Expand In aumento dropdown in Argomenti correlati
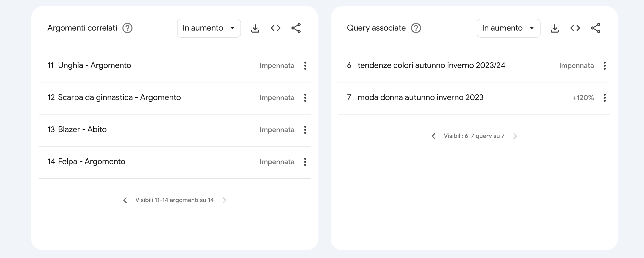Viewport: 644px width, 258px height. (209, 28)
